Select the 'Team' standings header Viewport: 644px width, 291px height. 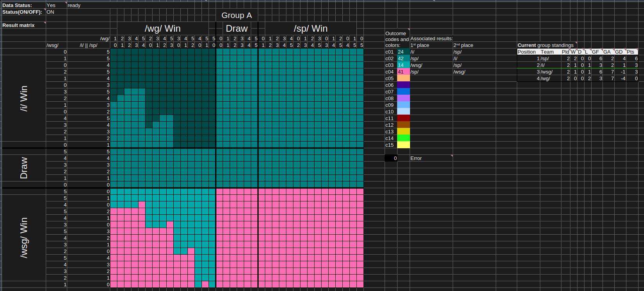547,52
